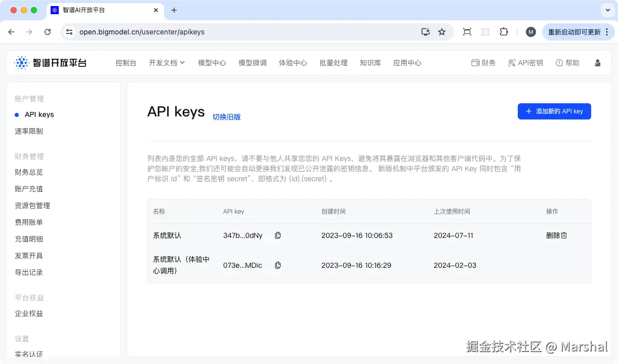This screenshot has width=618, height=364.
Task: Open the 控制台 nav item
Action: 126,63
